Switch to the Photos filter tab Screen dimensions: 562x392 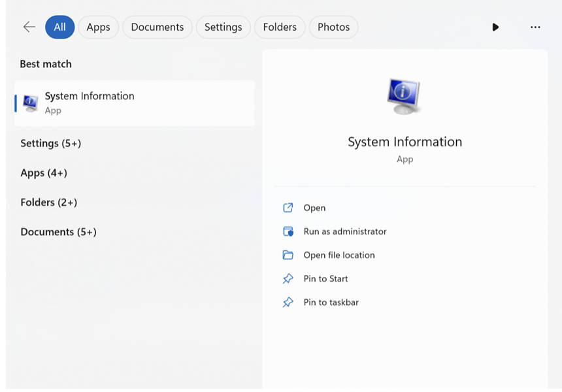coord(333,27)
